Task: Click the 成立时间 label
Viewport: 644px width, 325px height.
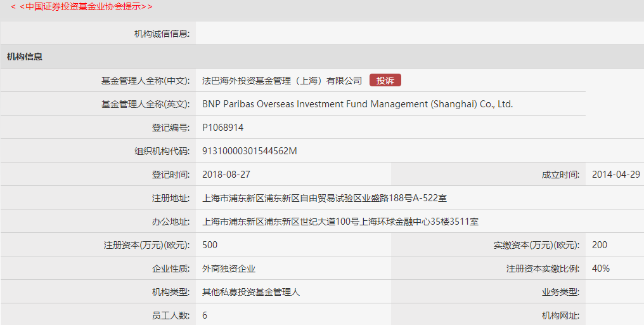Action: (x=560, y=175)
